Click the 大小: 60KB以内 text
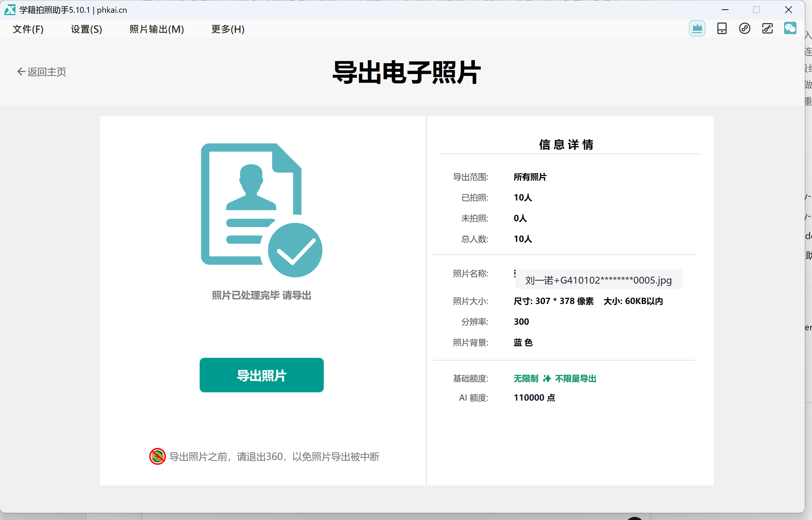The width and height of the screenshot is (812, 520). coord(633,301)
